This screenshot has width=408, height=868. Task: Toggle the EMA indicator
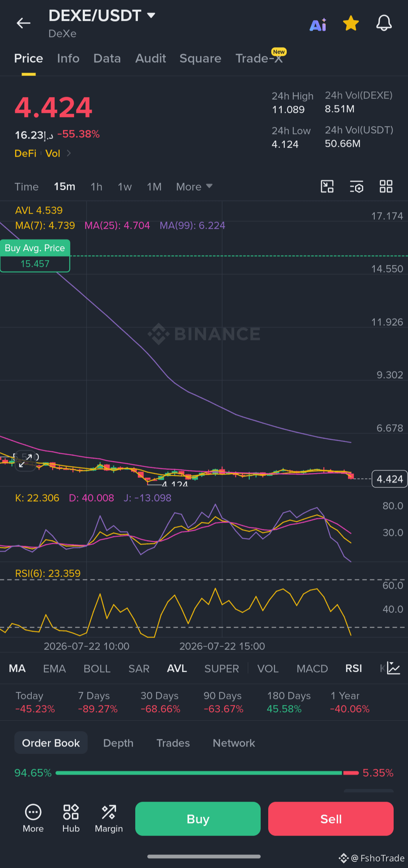(54, 668)
